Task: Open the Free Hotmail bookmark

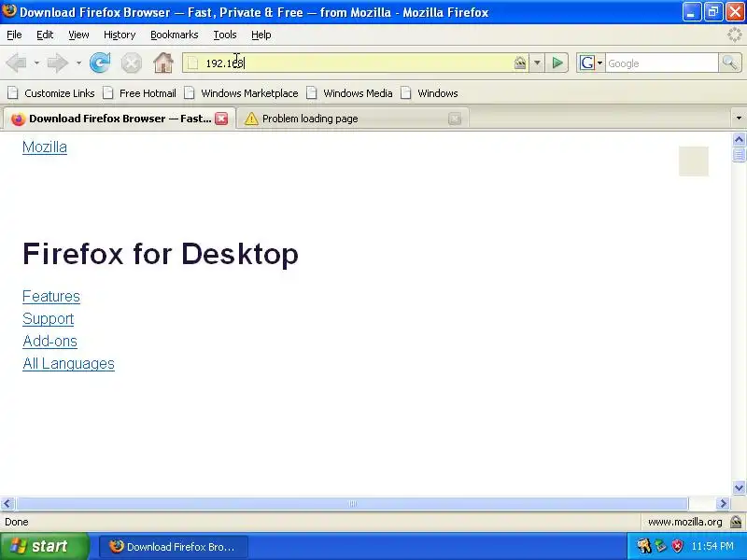Action: coord(140,93)
